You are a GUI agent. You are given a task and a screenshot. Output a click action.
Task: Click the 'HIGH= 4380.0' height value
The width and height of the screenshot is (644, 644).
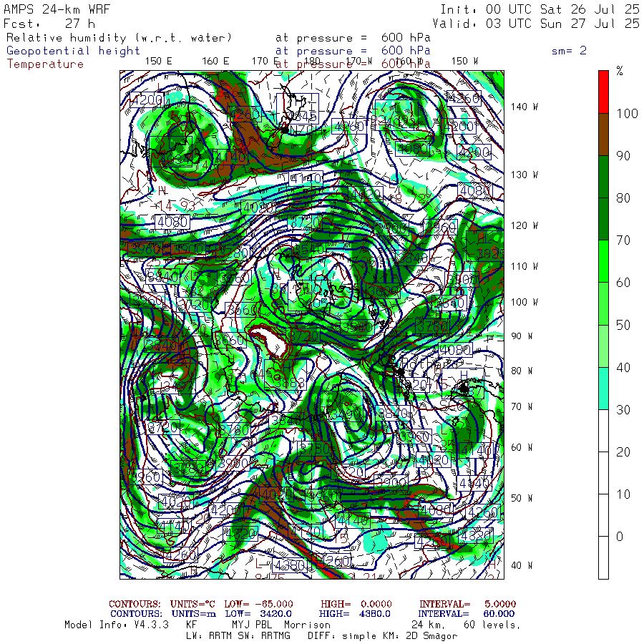(354, 614)
